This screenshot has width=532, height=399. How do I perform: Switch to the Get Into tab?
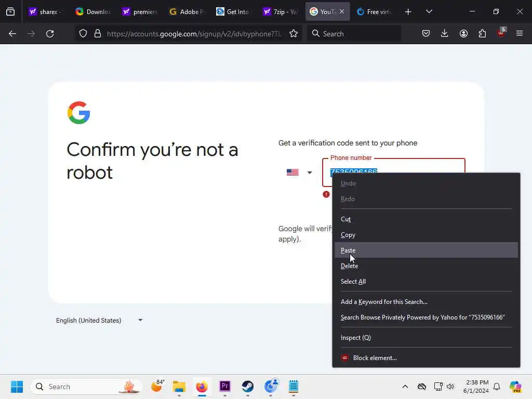[x=233, y=12]
